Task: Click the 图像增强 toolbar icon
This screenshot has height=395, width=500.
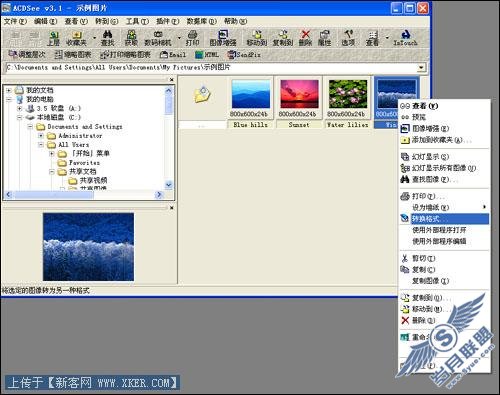Action: click(x=223, y=38)
